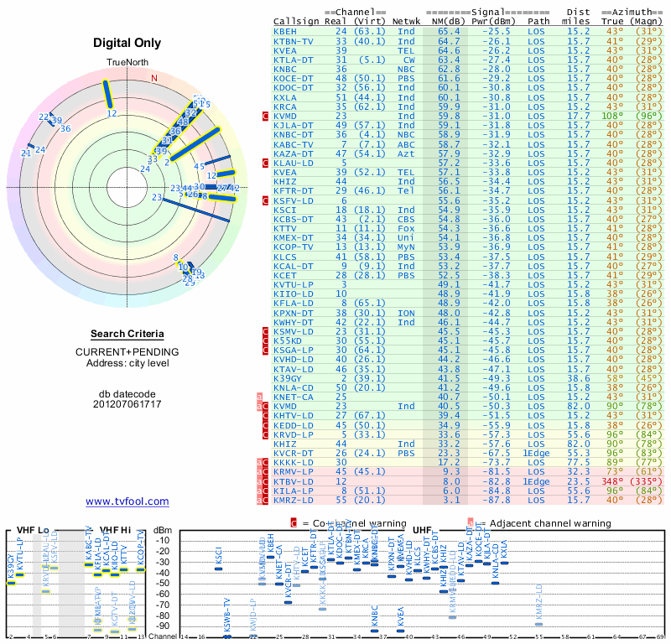
Task: Click the KSCI bar in the UHF chart
Action: click(x=219, y=569)
